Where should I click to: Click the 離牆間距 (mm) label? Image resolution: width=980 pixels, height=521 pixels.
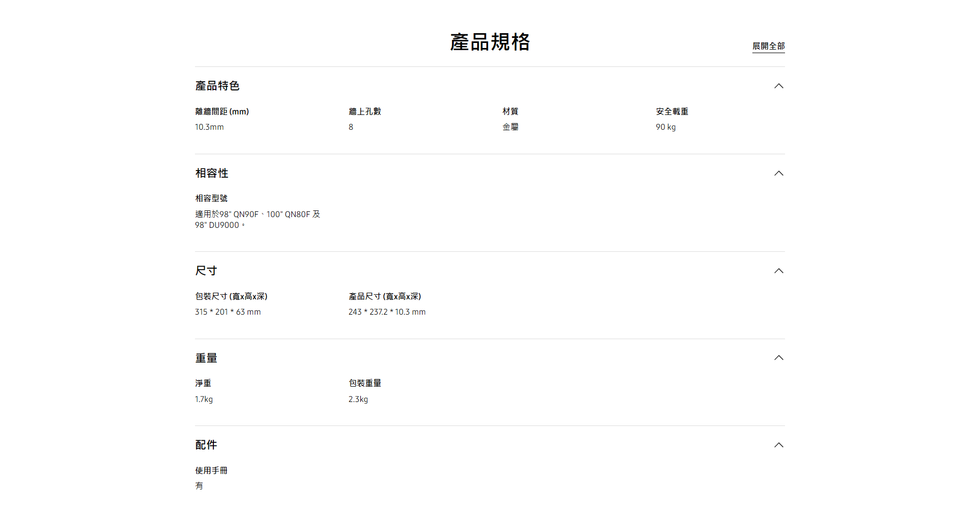(x=222, y=111)
